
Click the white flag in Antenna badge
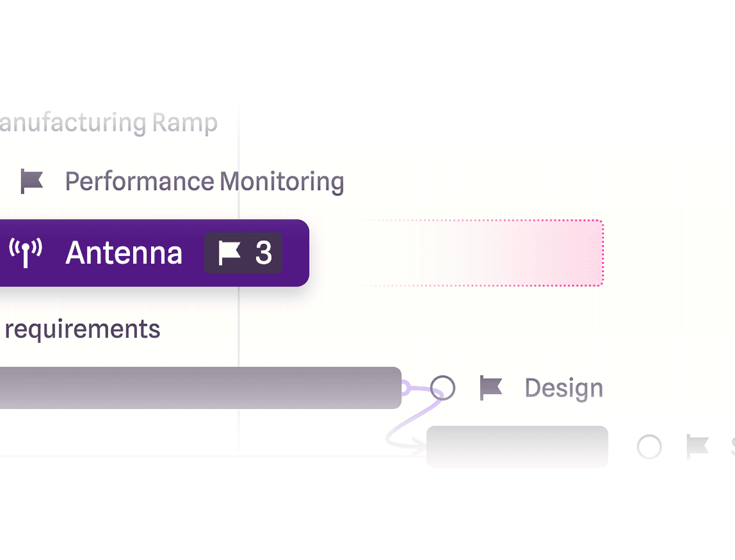[x=229, y=253]
